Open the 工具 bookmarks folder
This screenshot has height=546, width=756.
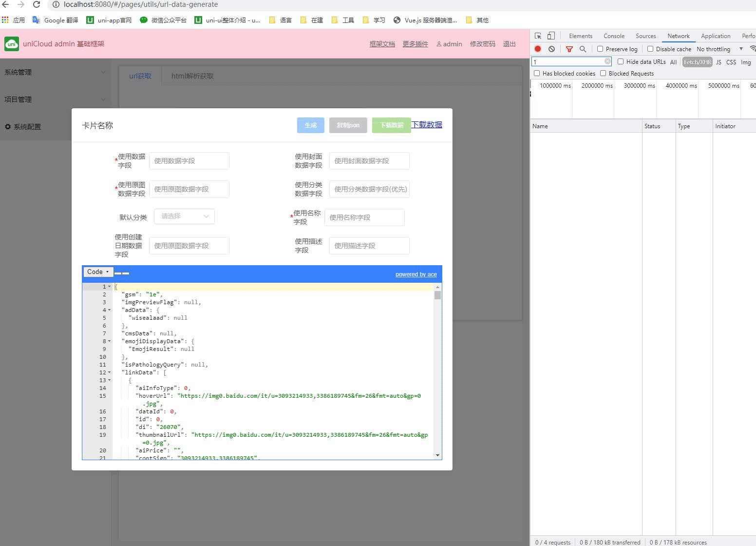tap(342, 20)
